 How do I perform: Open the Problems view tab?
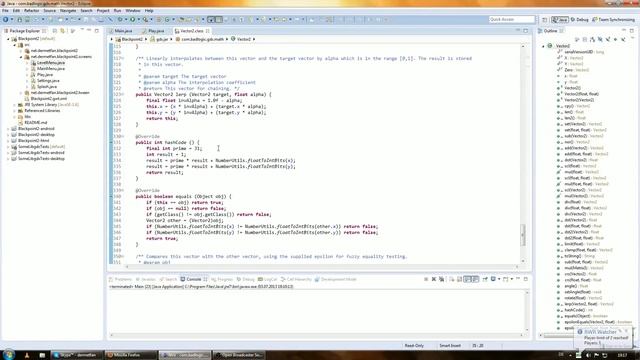tap(120, 280)
